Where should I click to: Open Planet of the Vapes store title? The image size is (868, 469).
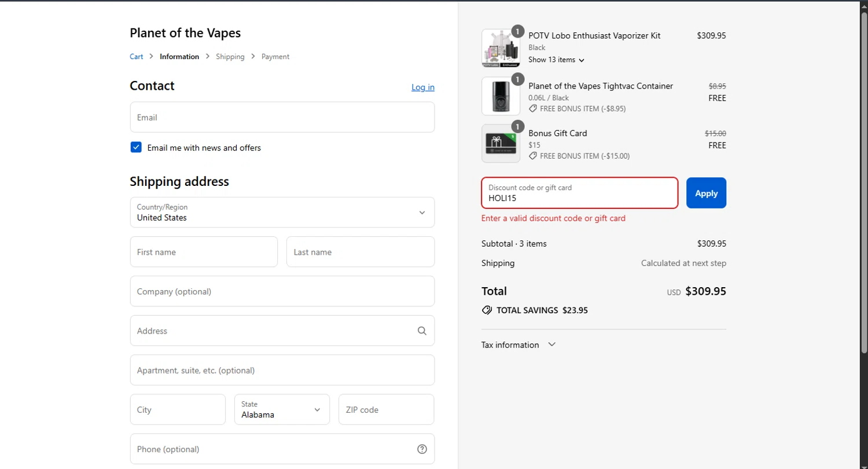[x=185, y=33]
